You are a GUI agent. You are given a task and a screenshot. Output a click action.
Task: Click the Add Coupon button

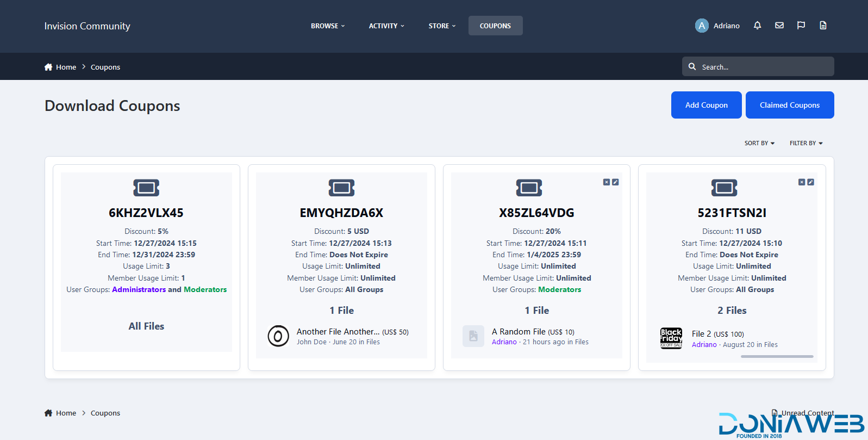706,105
